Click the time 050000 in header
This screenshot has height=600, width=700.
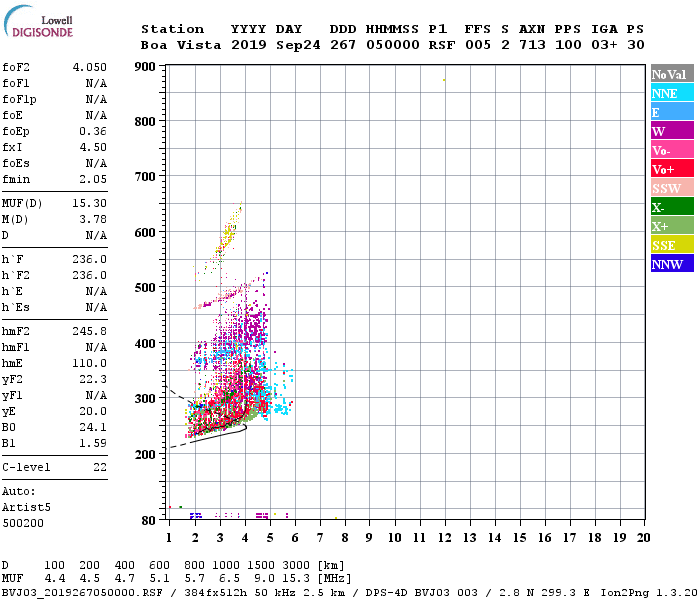(x=393, y=45)
